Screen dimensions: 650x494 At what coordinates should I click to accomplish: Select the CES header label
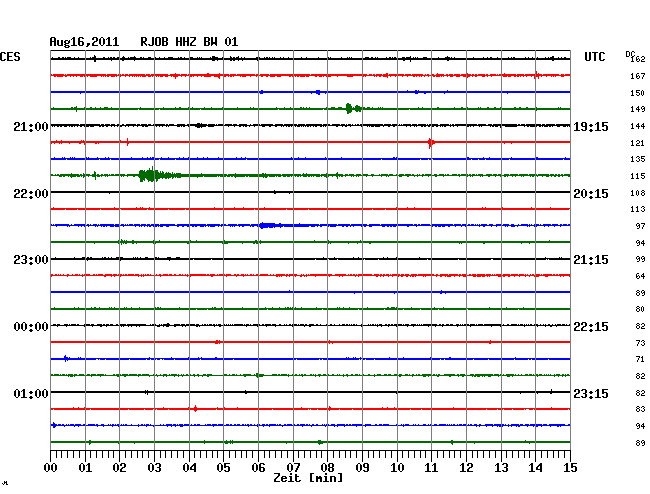coord(10,57)
